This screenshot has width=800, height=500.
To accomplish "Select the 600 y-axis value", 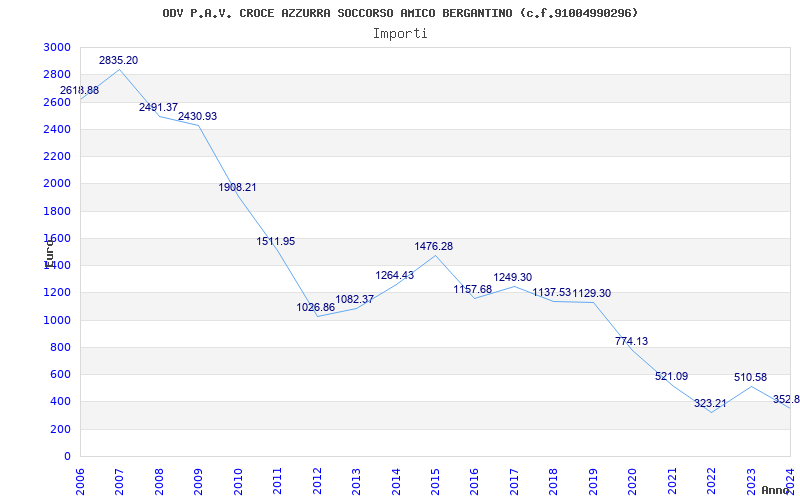I will pyautogui.click(x=61, y=374).
